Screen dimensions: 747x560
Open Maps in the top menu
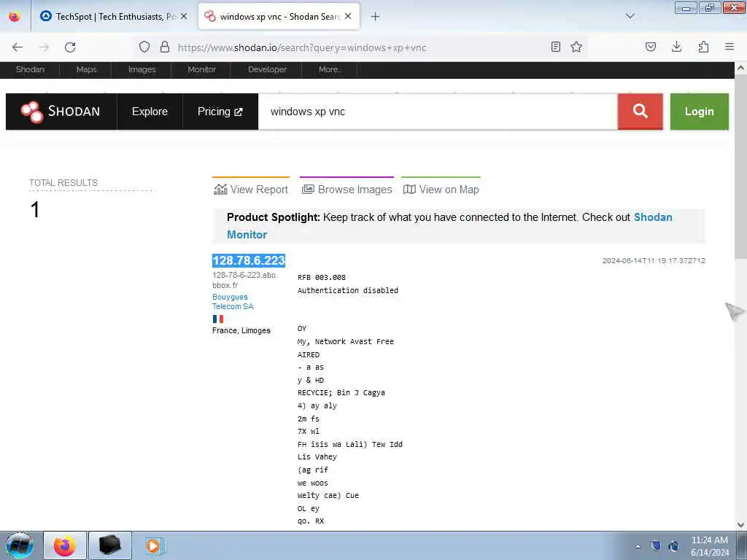coord(86,69)
